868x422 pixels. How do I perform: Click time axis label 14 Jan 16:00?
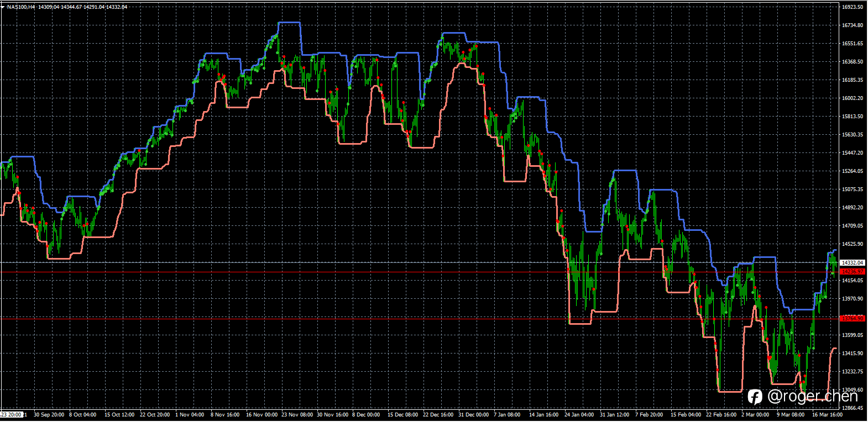(544, 415)
